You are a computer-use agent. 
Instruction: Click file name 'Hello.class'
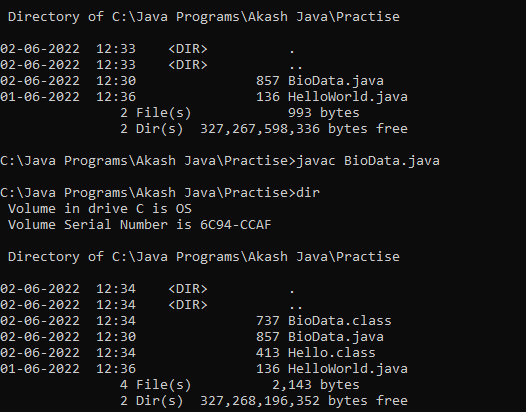coord(331,353)
